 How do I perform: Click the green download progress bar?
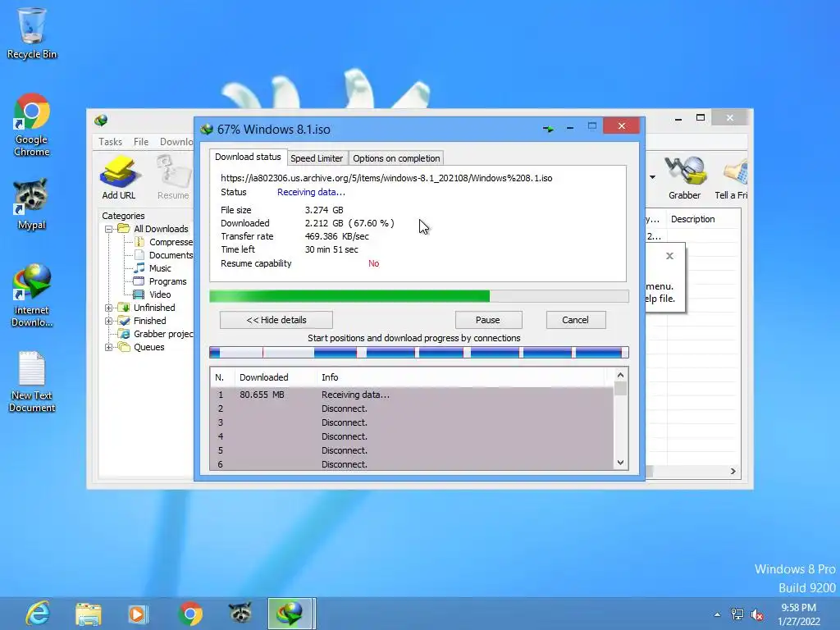click(x=418, y=296)
